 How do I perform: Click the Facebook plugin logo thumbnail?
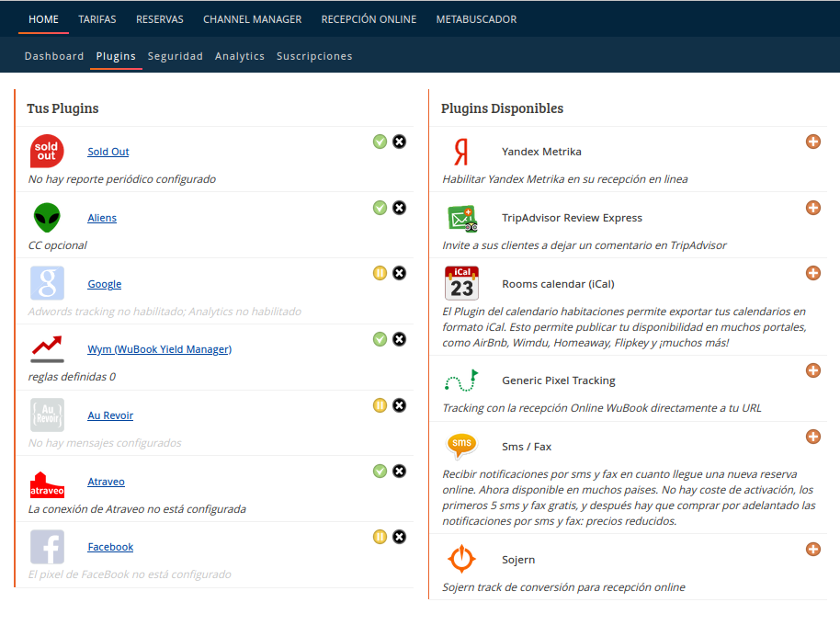47,547
